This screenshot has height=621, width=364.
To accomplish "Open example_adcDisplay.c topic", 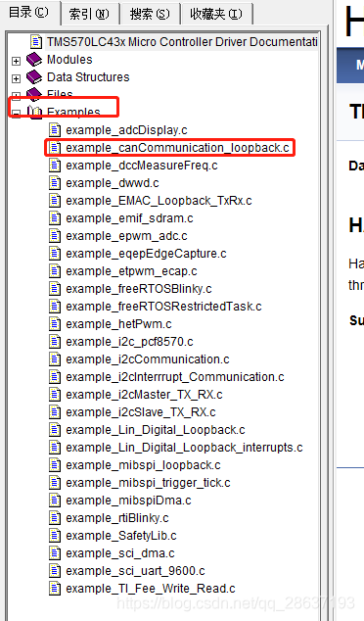I will [126, 130].
